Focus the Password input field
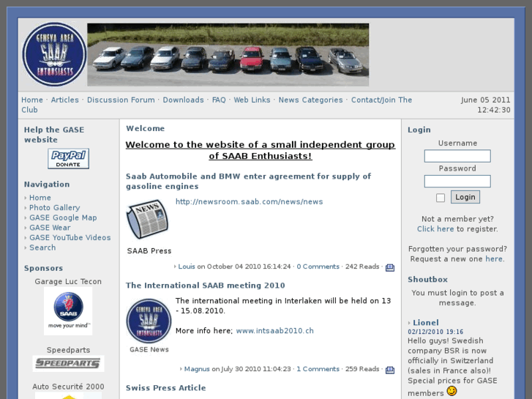 457,181
